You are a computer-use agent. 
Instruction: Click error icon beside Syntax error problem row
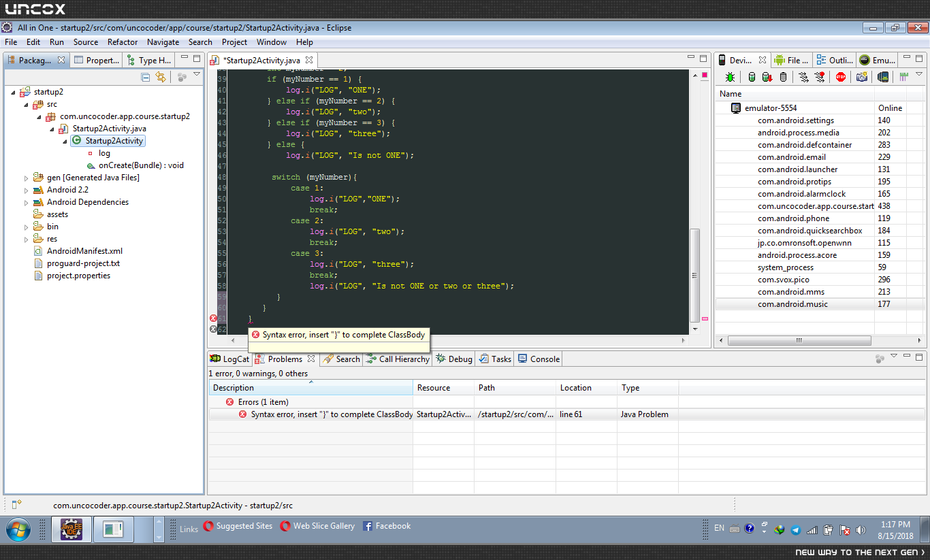[243, 414]
